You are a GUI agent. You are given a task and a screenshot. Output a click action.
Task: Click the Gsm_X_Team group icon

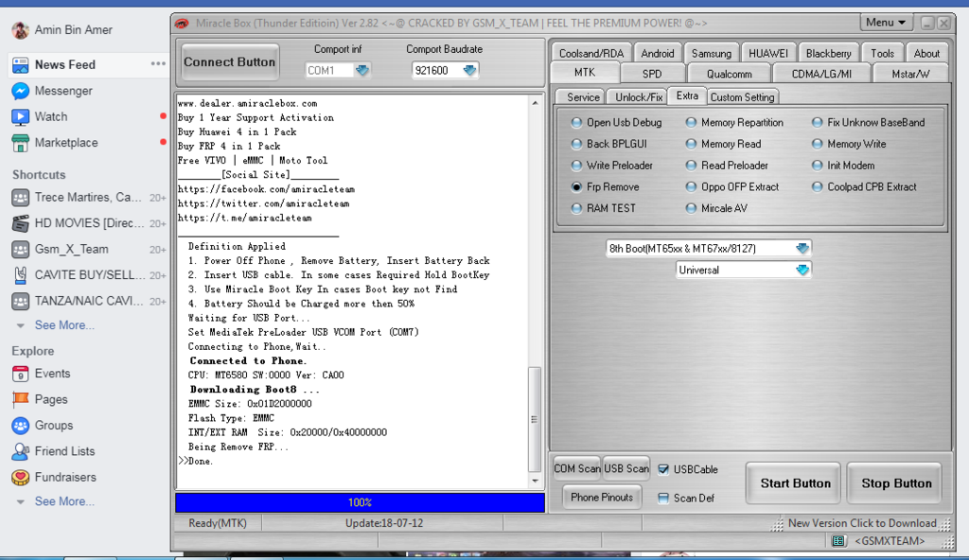click(21, 250)
